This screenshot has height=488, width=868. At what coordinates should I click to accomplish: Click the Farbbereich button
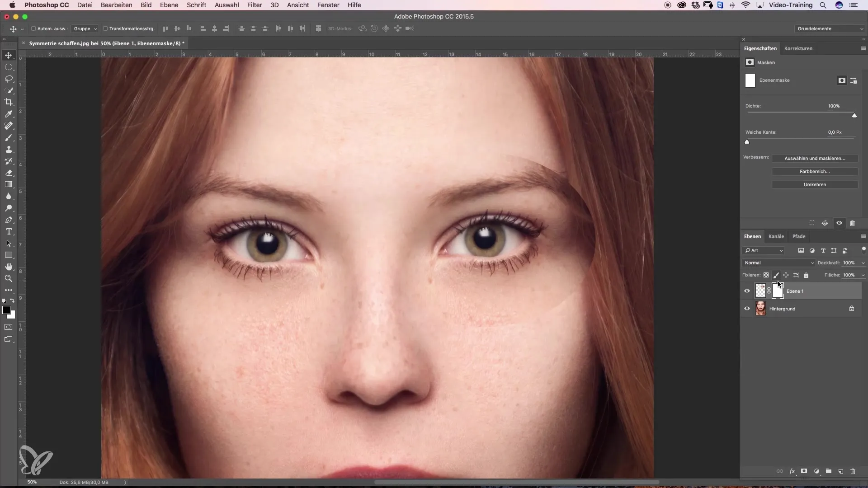[x=815, y=172]
